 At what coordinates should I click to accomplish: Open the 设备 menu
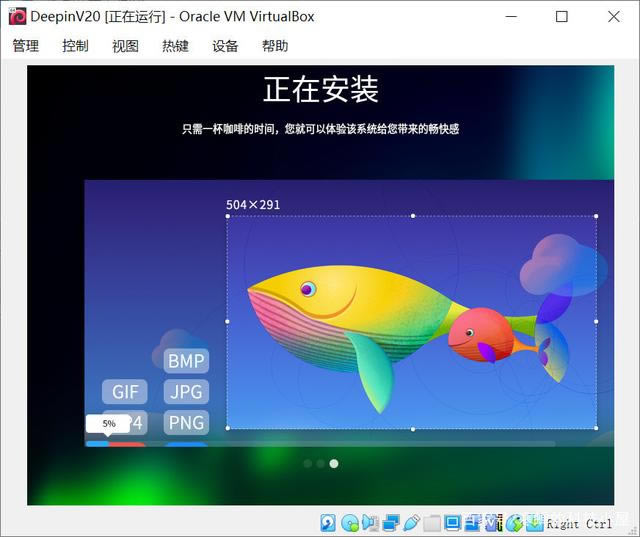click(x=225, y=45)
